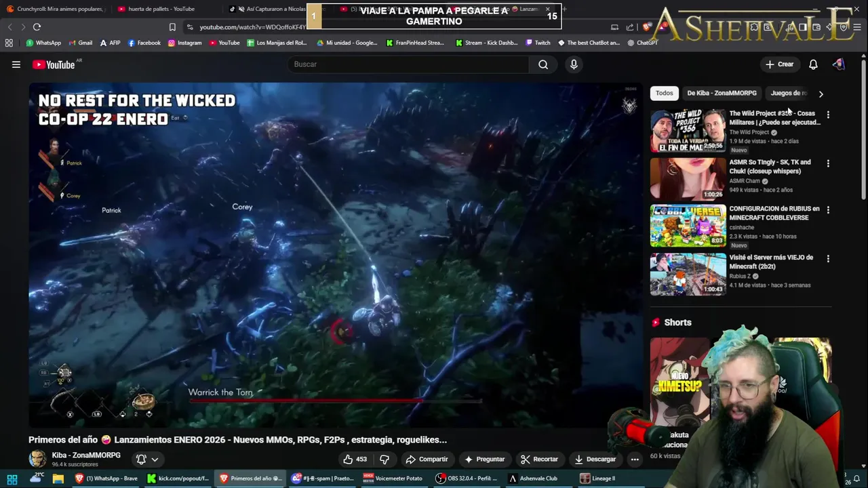Select the Juegos de rol chip

(x=789, y=93)
